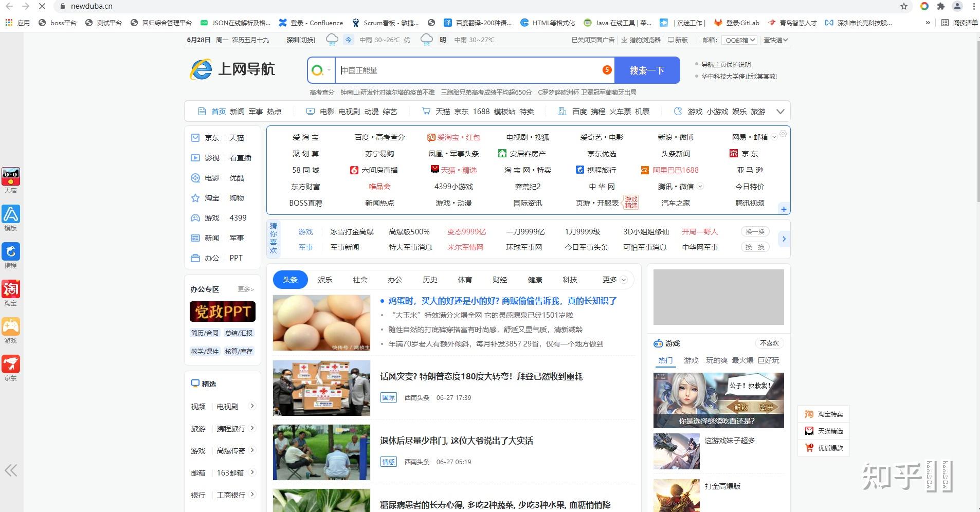
Task: Click the settings gear in site grid
Action: click(783, 134)
